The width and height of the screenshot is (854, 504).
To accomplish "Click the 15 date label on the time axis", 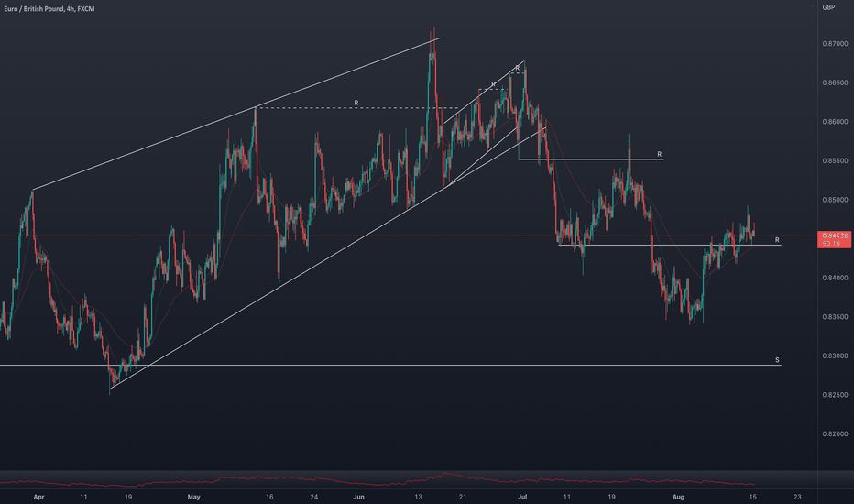I will tap(752, 497).
